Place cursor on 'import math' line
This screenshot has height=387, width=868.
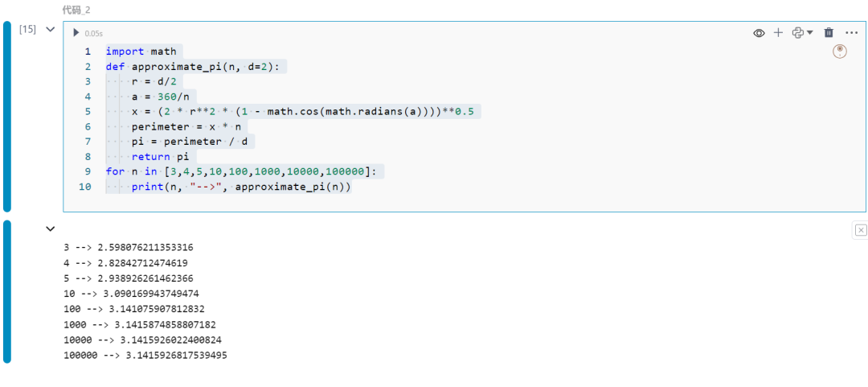click(141, 51)
